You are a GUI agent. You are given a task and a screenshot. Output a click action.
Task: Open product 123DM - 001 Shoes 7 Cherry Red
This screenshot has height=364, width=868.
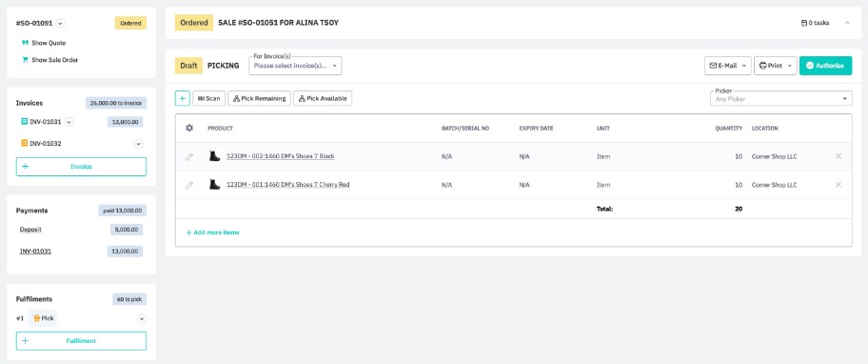[287, 185]
